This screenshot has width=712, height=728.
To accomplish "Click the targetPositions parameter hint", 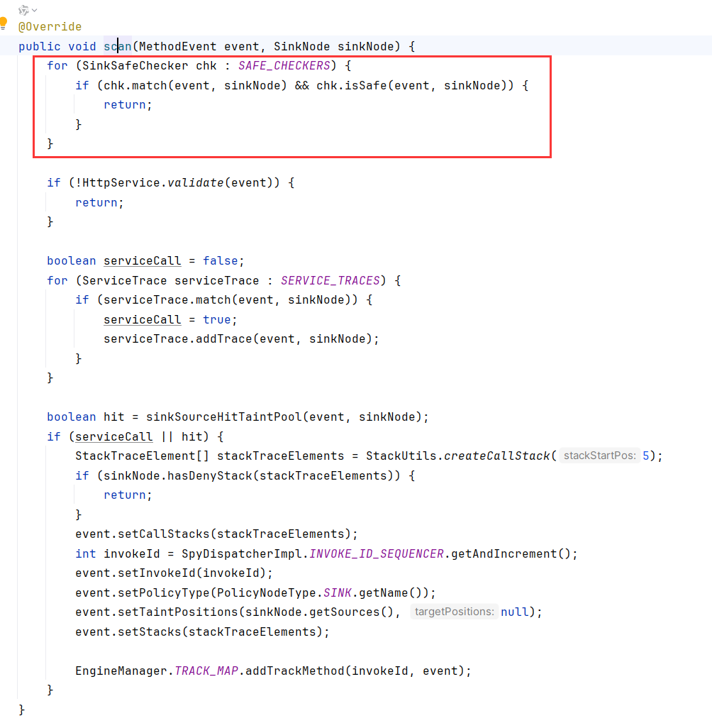I will tap(454, 612).
